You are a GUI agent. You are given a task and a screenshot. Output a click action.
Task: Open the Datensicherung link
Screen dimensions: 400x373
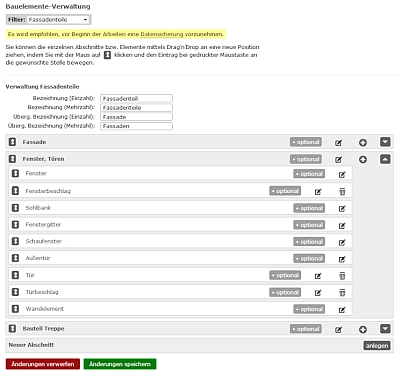[x=162, y=34]
